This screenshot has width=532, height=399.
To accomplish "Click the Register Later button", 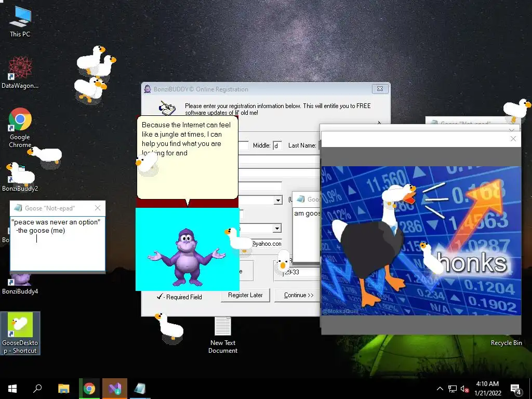I will click(x=245, y=295).
